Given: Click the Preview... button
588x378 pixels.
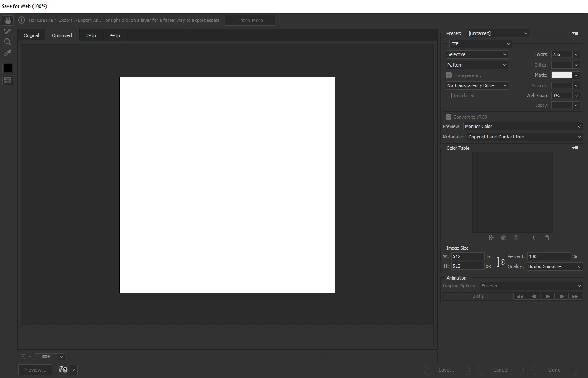Looking at the screenshot, I should click(35, 370).
